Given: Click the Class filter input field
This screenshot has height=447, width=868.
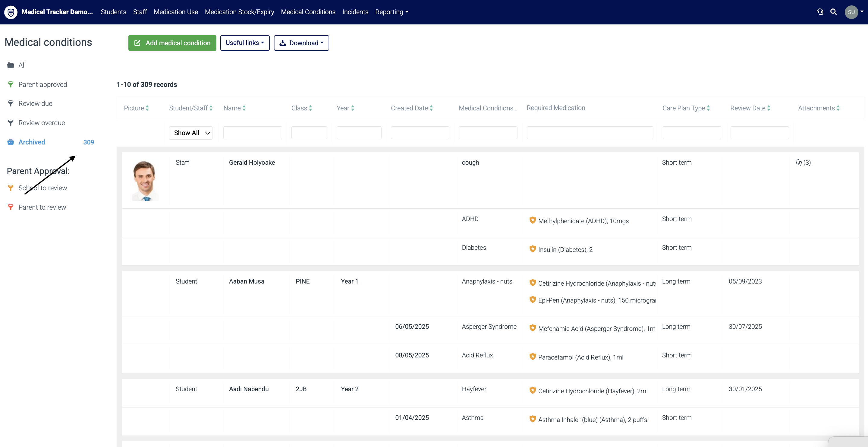Looking at the screenshot, I should point(309,133).
